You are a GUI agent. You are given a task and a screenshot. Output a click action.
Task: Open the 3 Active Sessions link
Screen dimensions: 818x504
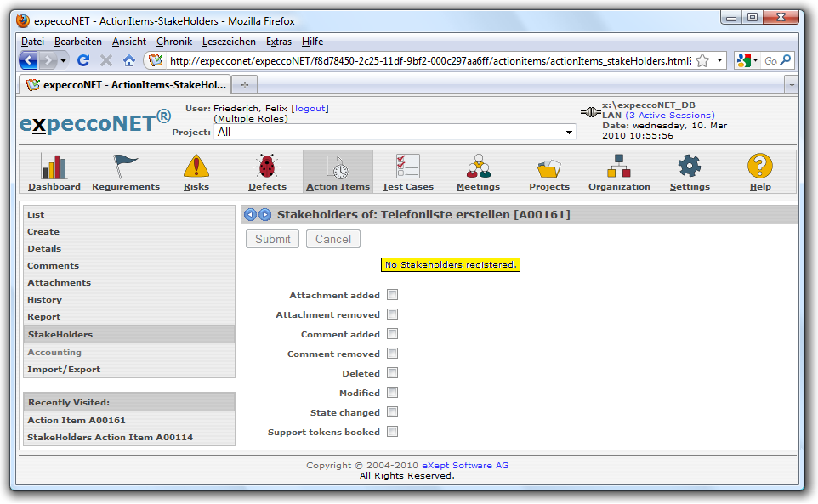pyautogui.click(x=670, y=116)
